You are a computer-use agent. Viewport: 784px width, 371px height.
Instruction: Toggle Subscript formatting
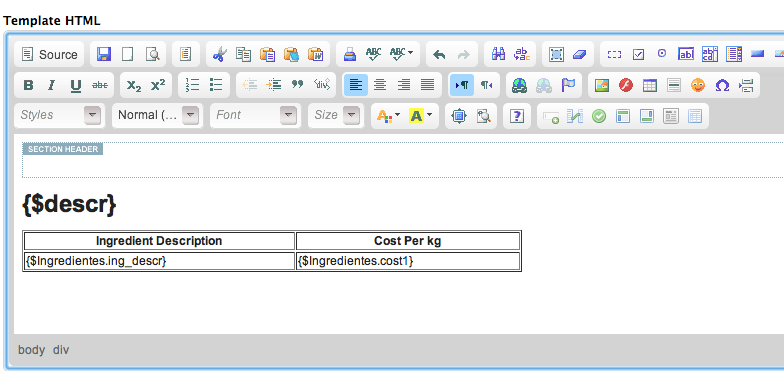134,85
